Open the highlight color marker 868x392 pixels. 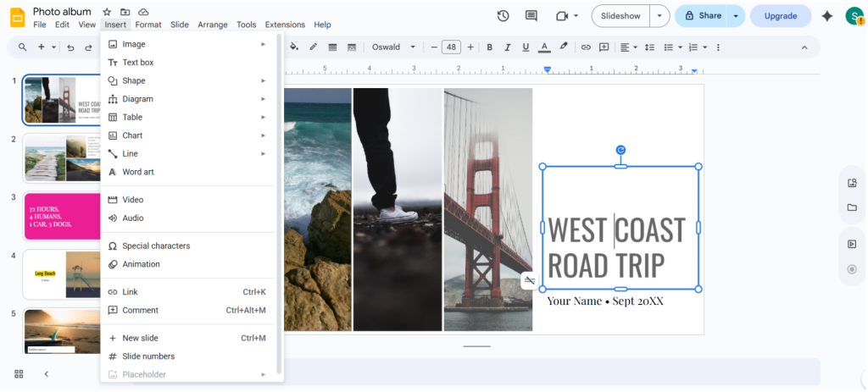(x=564, y=47)
